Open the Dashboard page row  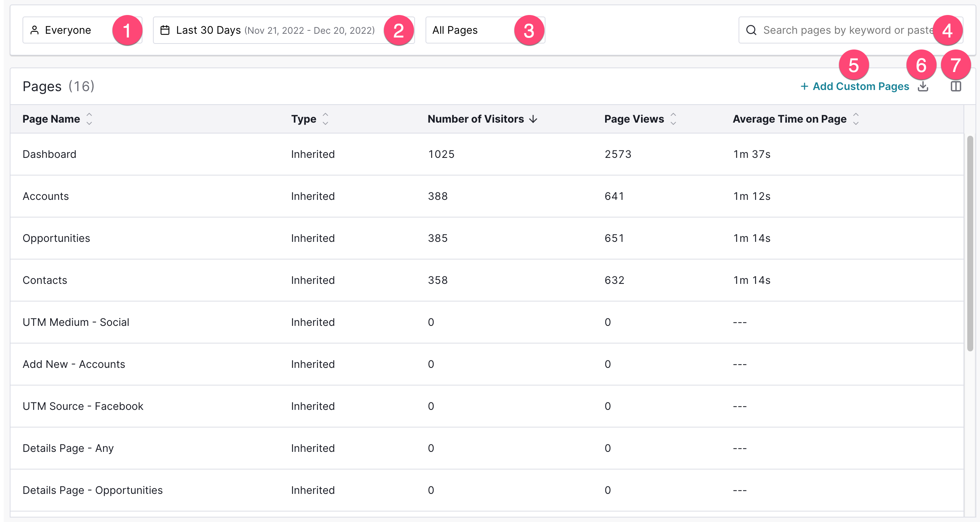(x=487, y=154)
